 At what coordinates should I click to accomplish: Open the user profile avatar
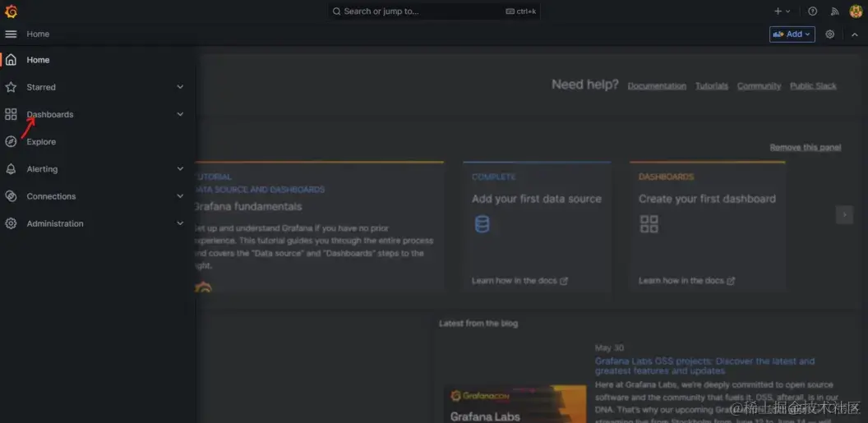click(x=856, y=11)
